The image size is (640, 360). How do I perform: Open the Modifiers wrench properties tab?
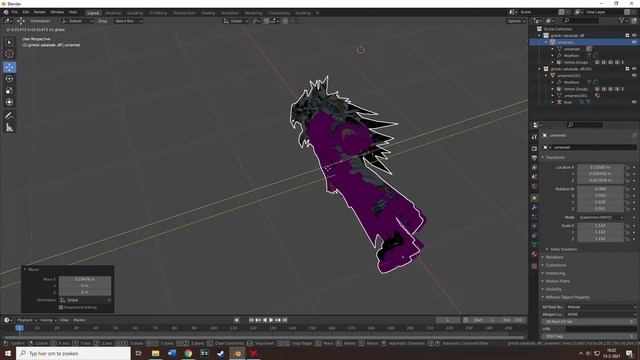pos(534,208)
